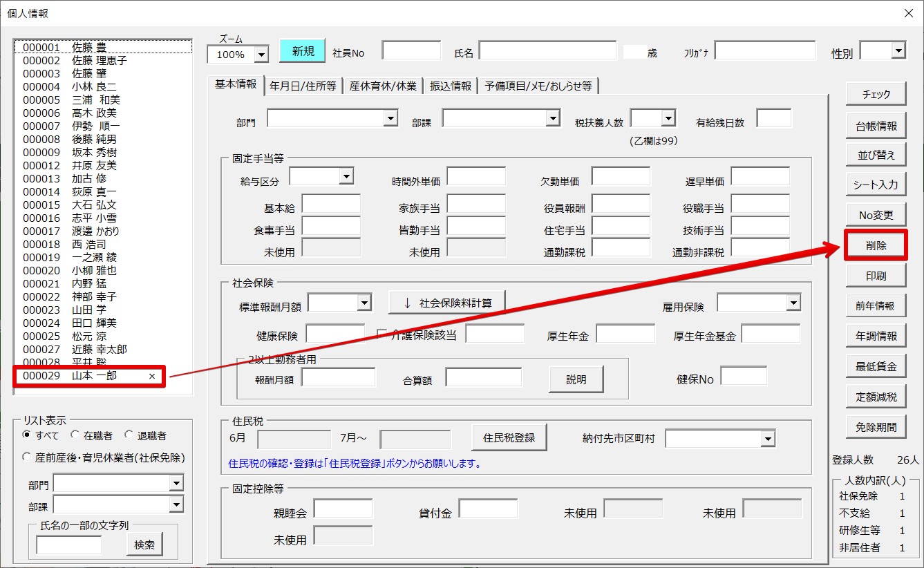This screenshot has width=924, height=568.
Task: Expand the 給与区分 dropdown
Action: [x=346, y=177]
